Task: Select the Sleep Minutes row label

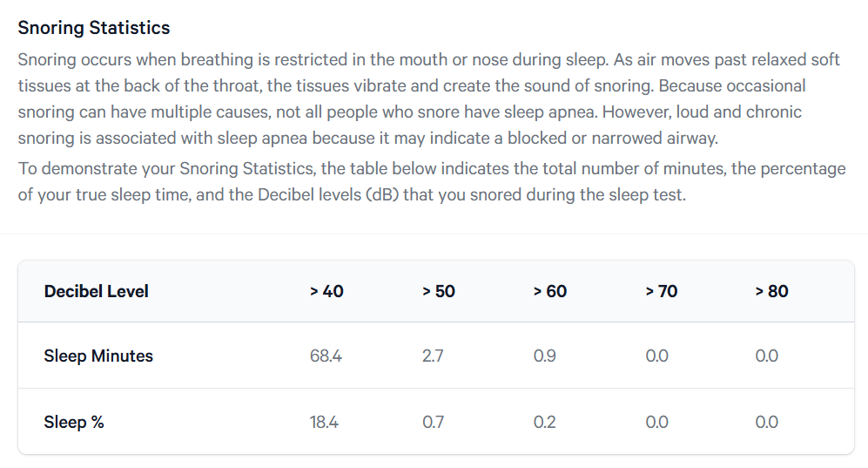Action: pyautogui.click(x=98, y=356)
